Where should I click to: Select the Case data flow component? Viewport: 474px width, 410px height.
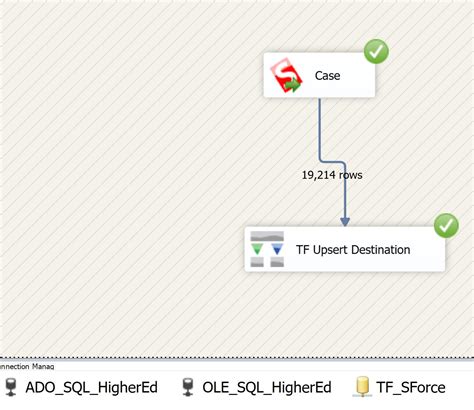click(x=319, y=75)
